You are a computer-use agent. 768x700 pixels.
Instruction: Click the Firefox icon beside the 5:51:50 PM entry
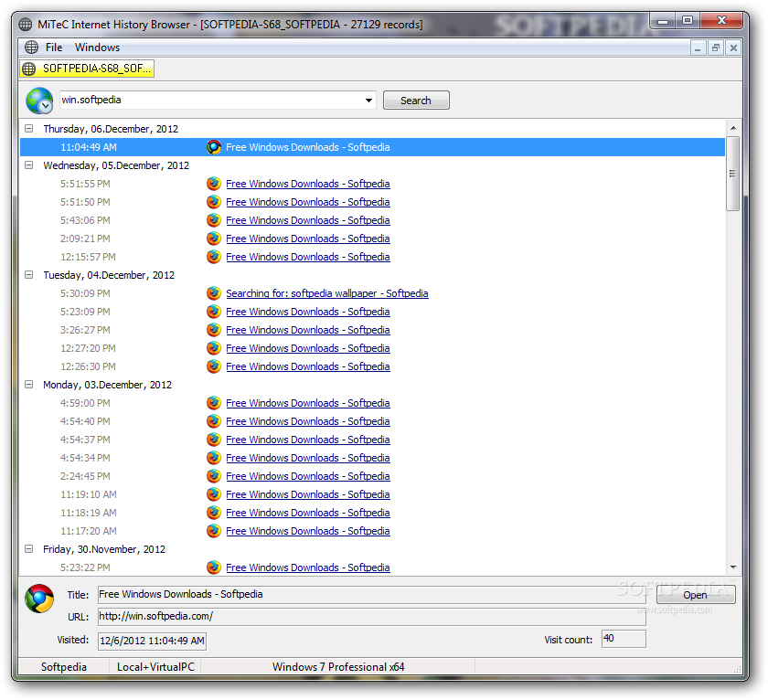(x=214, y=202)
